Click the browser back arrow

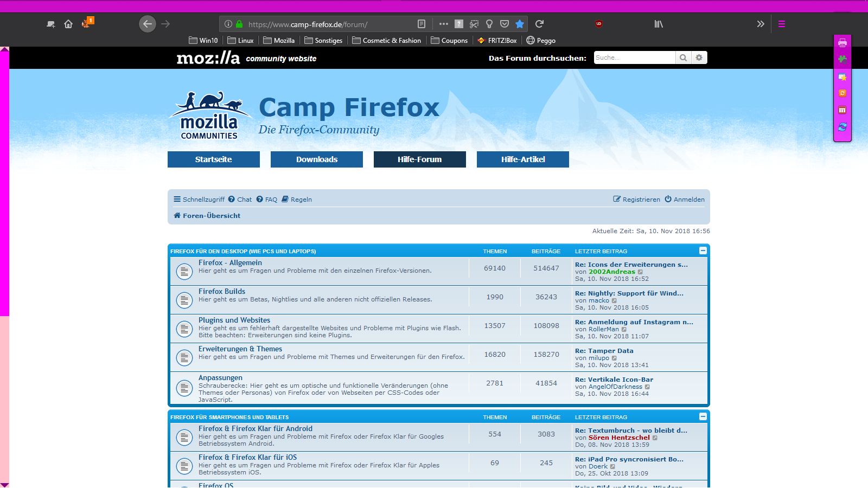(148, 24)
